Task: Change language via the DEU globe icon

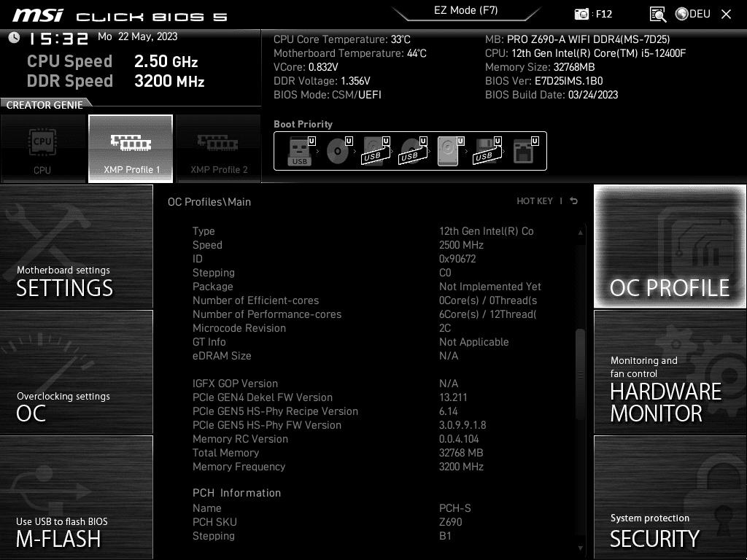Action: click(693, 14)
